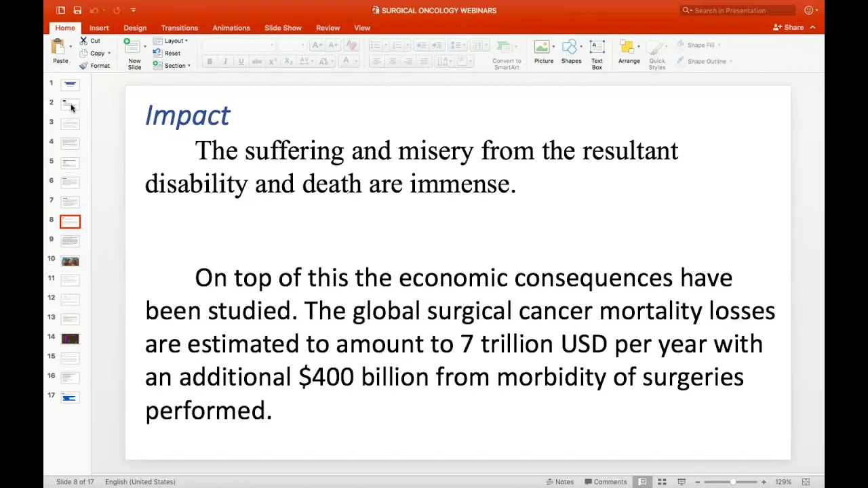Select slide 17 thumbnail
Image resolution: width=868 pixels, height=488 pixels.
point(70,397)
